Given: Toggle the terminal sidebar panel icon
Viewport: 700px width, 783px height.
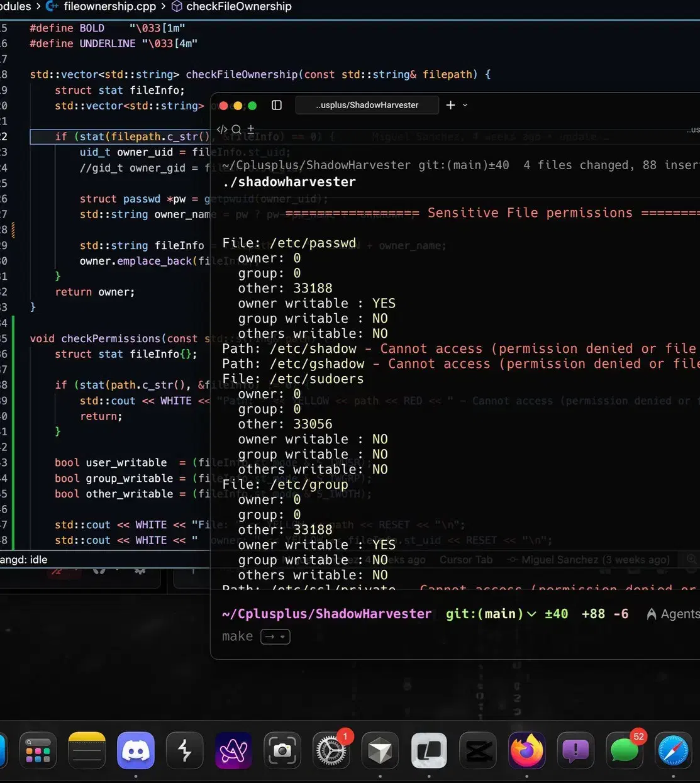Looking at the screenshot, I should click(277, 105).
